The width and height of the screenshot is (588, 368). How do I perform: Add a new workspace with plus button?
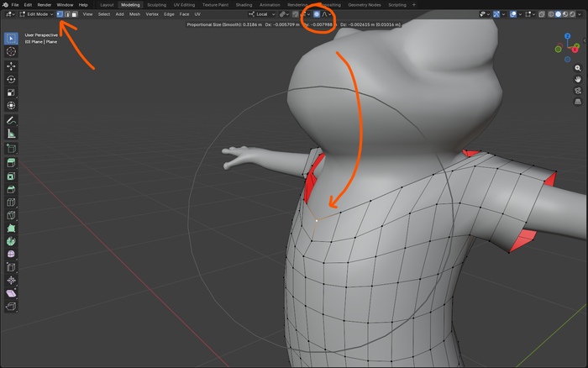413,5
